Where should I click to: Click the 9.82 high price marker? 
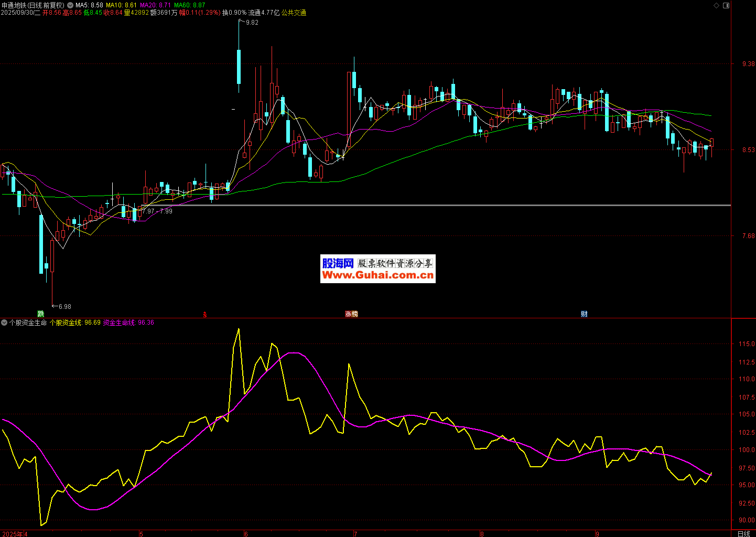pyautogui.click(x=252, y=23)
